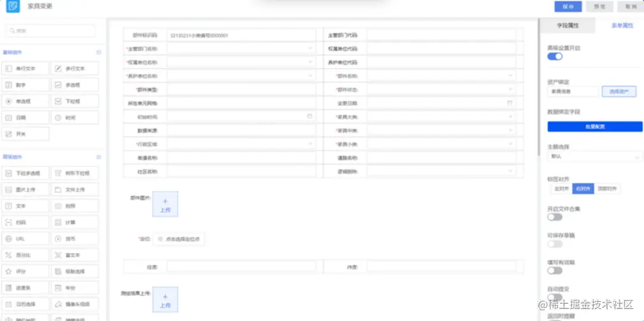
Task: Choose the 单选框 radio component
Action: pos(25,101)
